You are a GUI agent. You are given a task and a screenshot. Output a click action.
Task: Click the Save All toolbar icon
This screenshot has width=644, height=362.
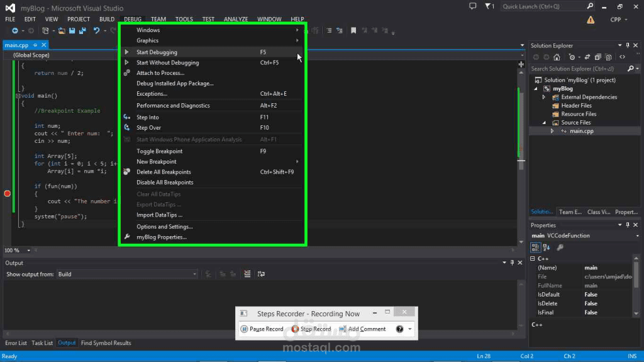pos(82,30)
